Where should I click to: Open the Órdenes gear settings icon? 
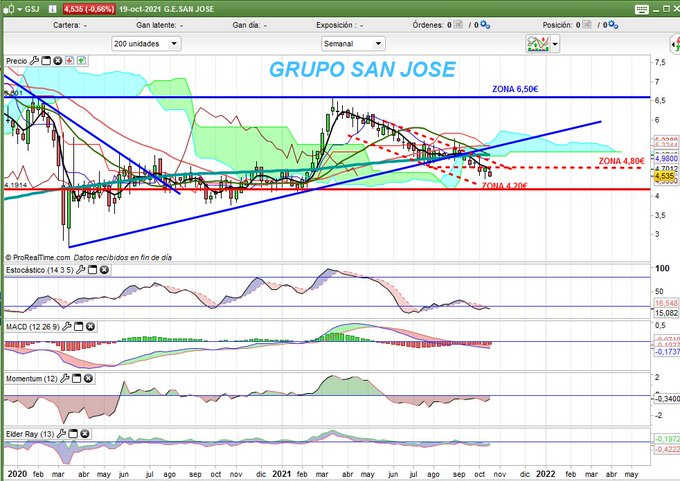[485, 25]
